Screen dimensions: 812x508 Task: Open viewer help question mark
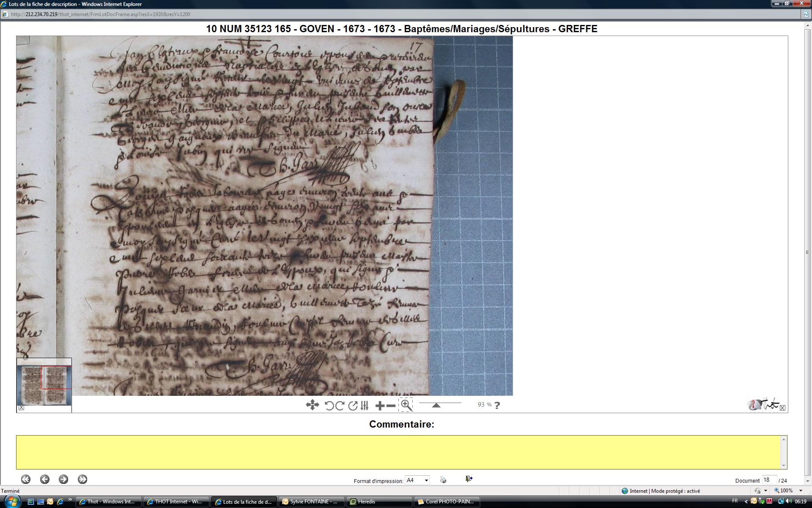[x=497, y=405]
